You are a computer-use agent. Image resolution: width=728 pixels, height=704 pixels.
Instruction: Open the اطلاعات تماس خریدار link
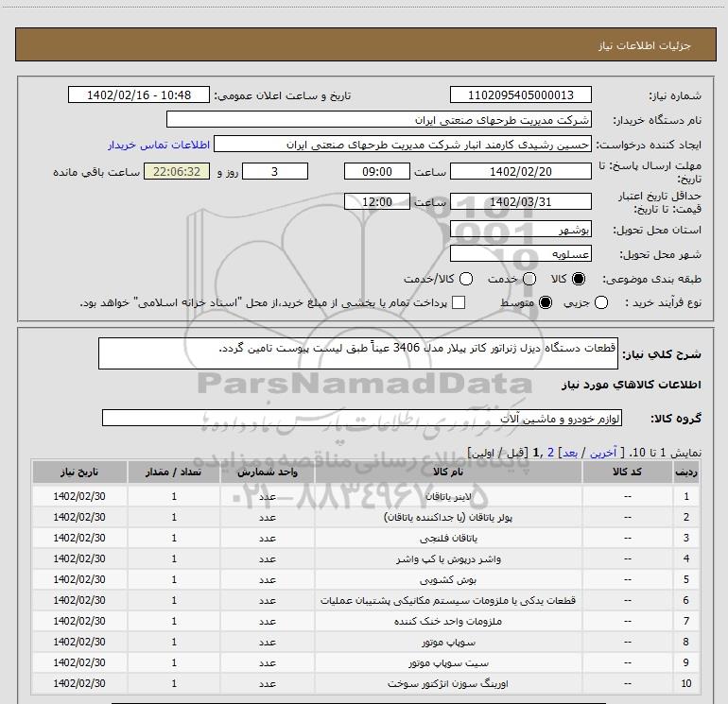pos(159,145)
